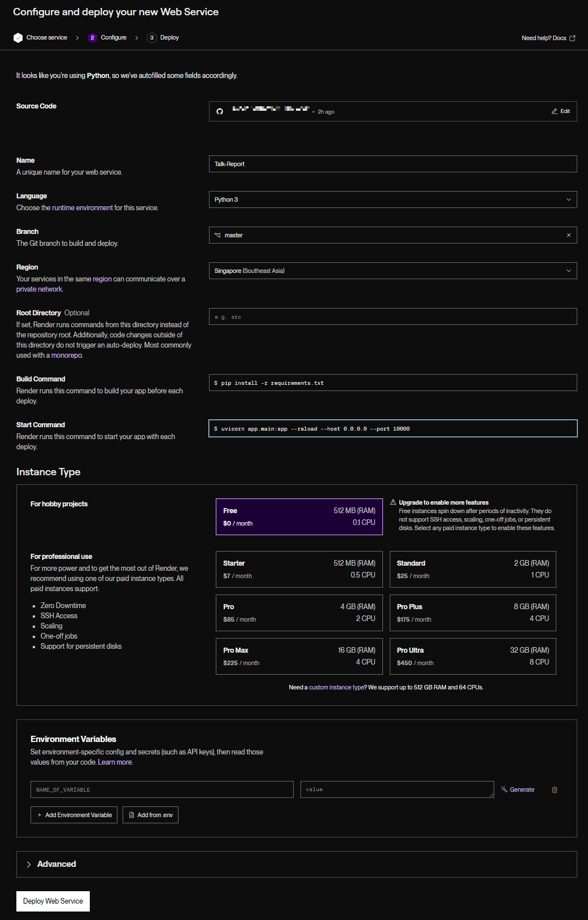Select the Starter $7 instance type
The height and width of the screenshot is (920, 588).
tap(299, 569)
